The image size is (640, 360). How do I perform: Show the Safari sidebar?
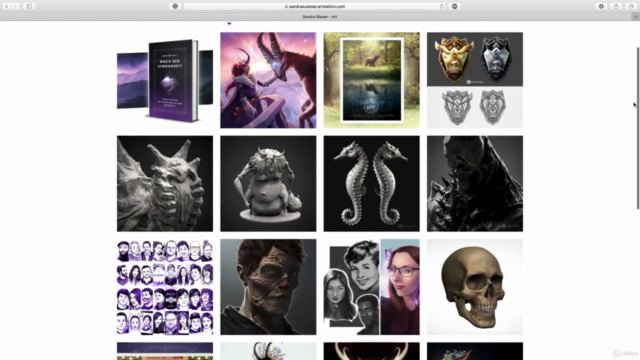click(29, 7)
